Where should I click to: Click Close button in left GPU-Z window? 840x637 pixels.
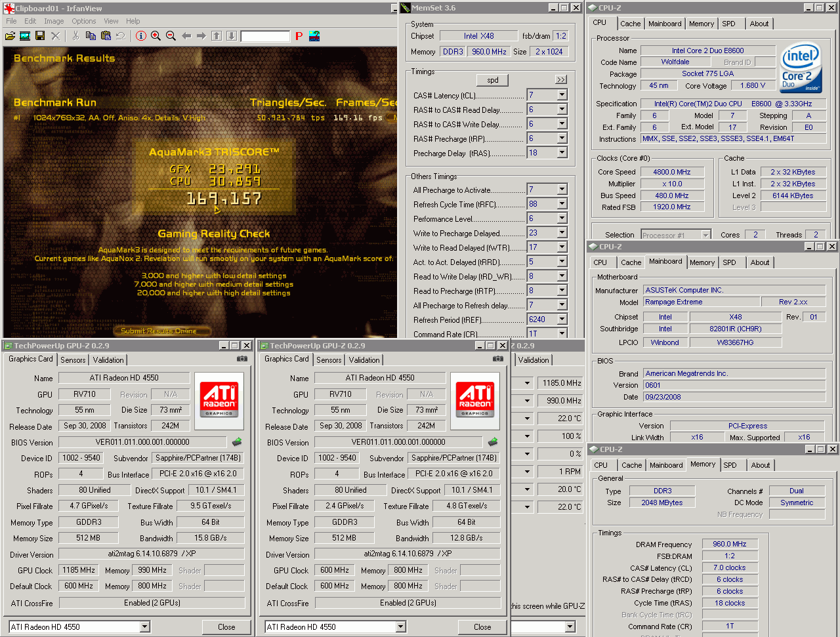pyautogui.click(x=226, y=627)
